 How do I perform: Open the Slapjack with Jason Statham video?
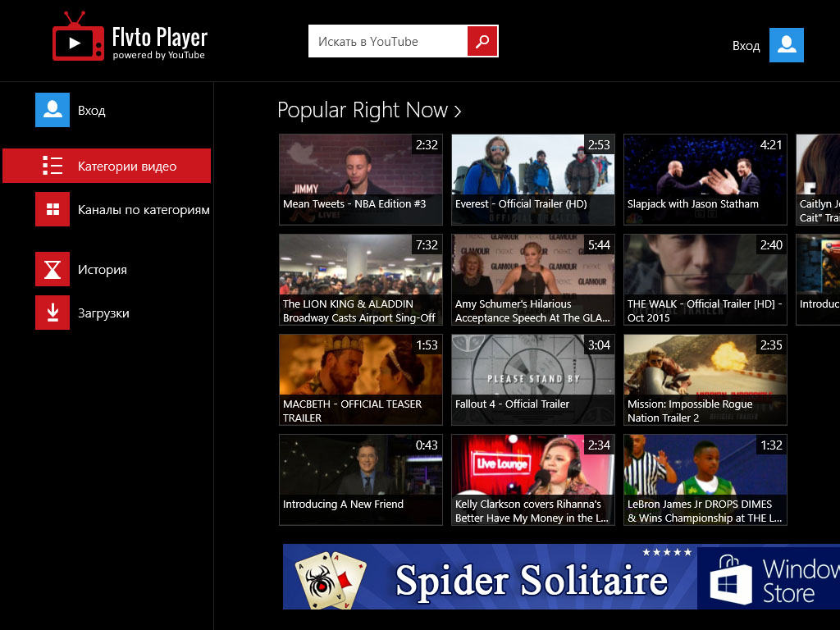click(x=705, y=180)
